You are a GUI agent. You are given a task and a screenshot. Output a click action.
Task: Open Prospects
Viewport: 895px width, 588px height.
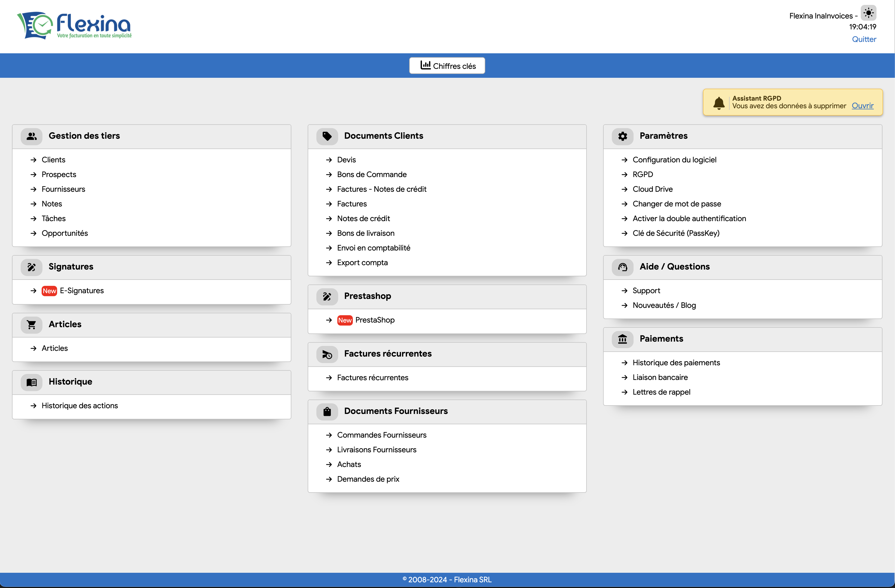(x=59, y=174)
